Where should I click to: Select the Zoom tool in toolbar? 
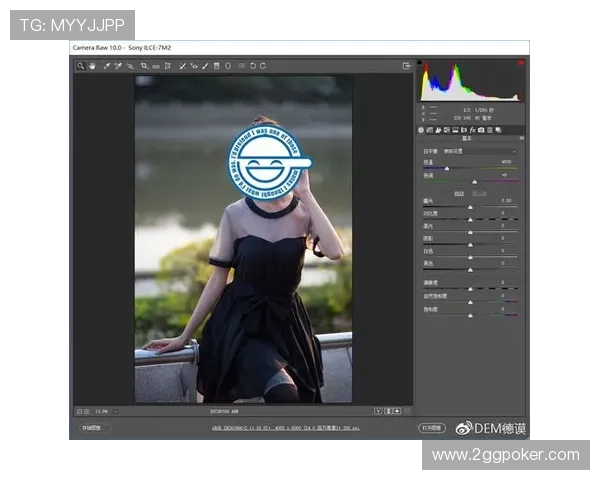tap(80, 66)
